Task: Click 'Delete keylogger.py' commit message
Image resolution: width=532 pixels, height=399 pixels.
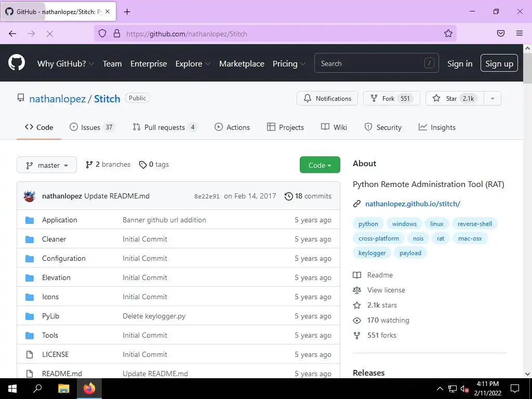Action: pos(154,316)
